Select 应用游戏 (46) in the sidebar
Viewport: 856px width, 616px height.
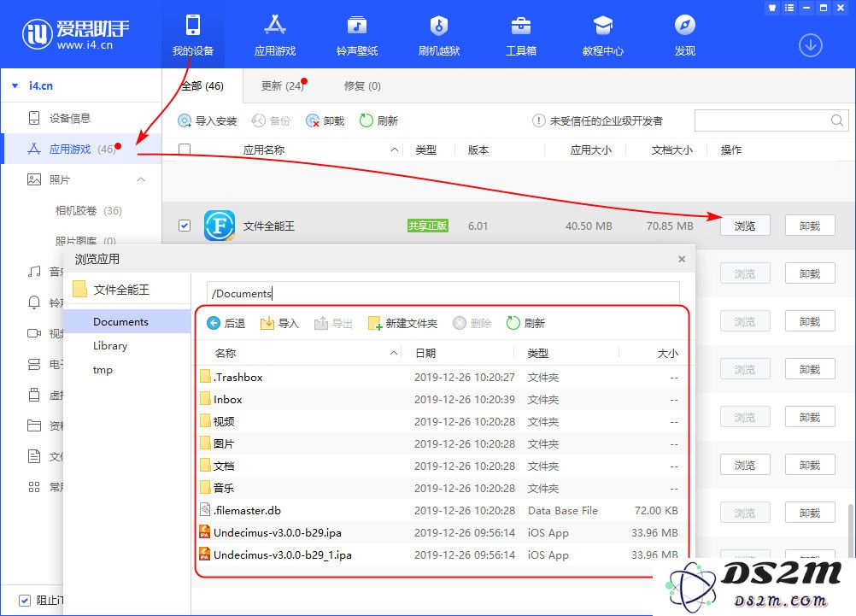click(81, 149)
